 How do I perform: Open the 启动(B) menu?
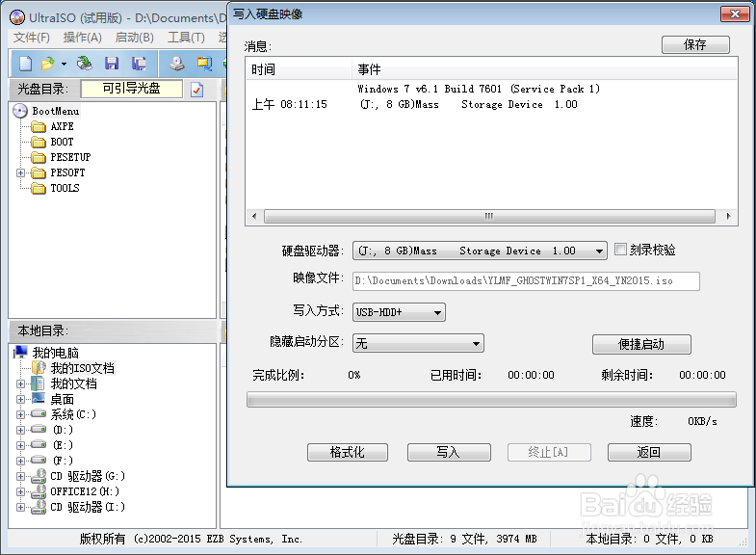(135, 38)
